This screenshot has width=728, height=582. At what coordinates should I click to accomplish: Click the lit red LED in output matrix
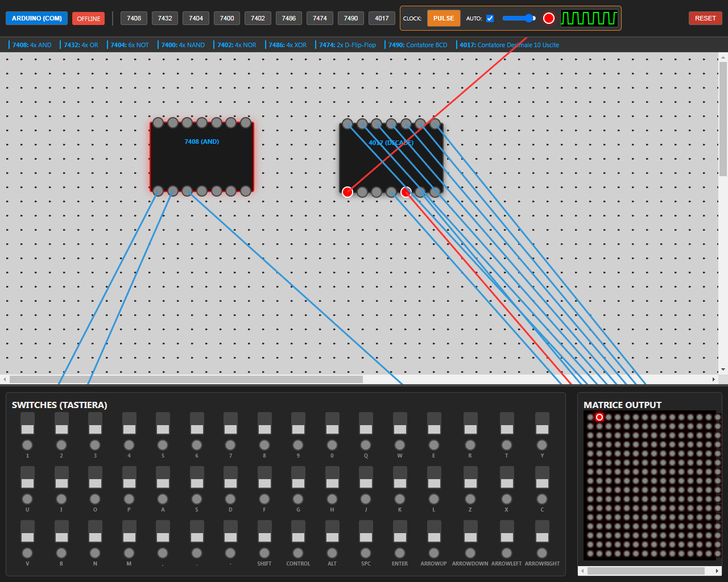coord(599,417)
